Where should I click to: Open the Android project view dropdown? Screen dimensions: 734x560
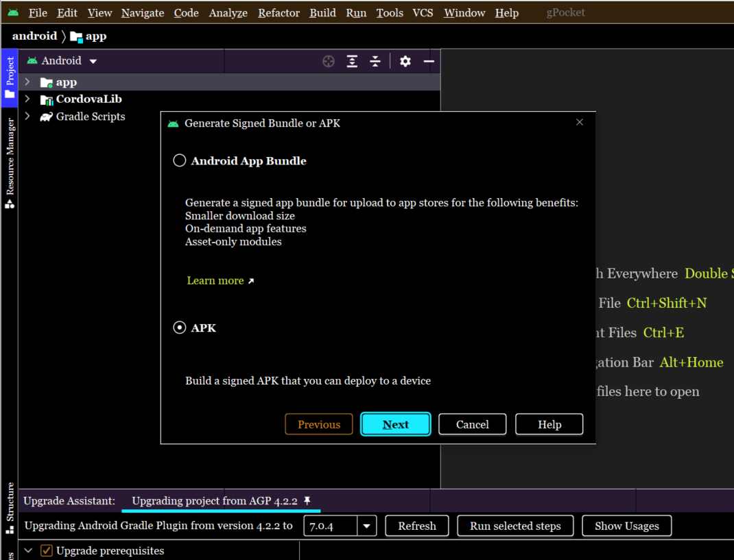point(93,61)
